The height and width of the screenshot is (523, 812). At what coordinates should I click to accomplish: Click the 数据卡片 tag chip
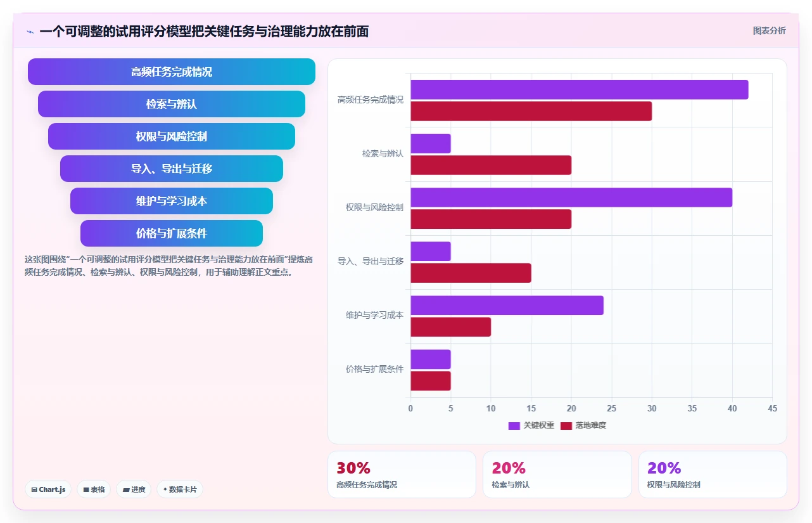(x=180, y=489)
